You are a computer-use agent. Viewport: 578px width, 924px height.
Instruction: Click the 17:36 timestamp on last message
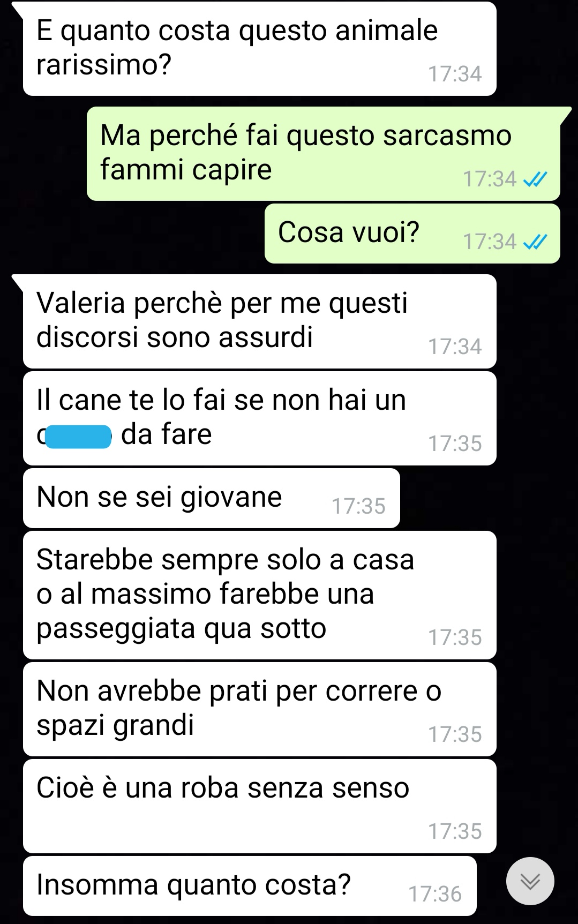pyautogui.click(x=435, y=894)
